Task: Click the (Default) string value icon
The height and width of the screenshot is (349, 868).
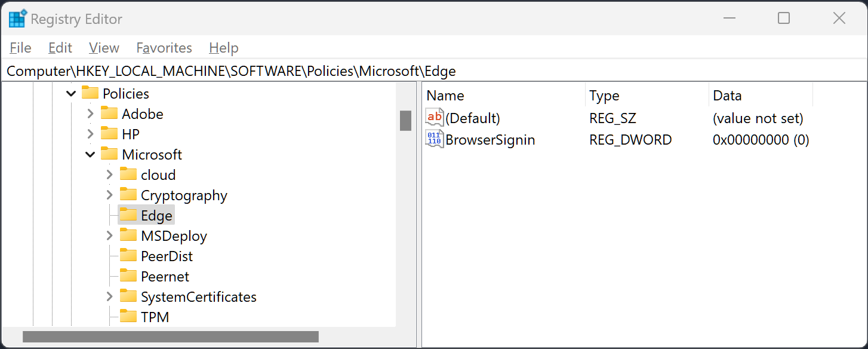Action: pos(435,118)
